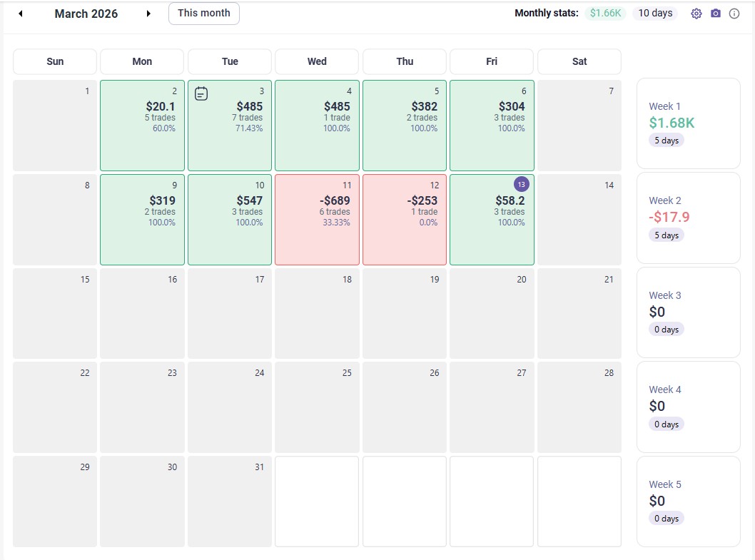Select the March 10 day with $547 profit
Image resolution: width=755 pixels, height=560 pixels.
click(x=229, y=220)
